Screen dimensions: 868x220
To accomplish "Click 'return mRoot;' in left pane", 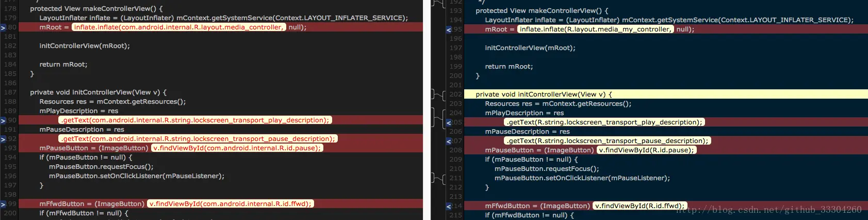I will (63, 65).
